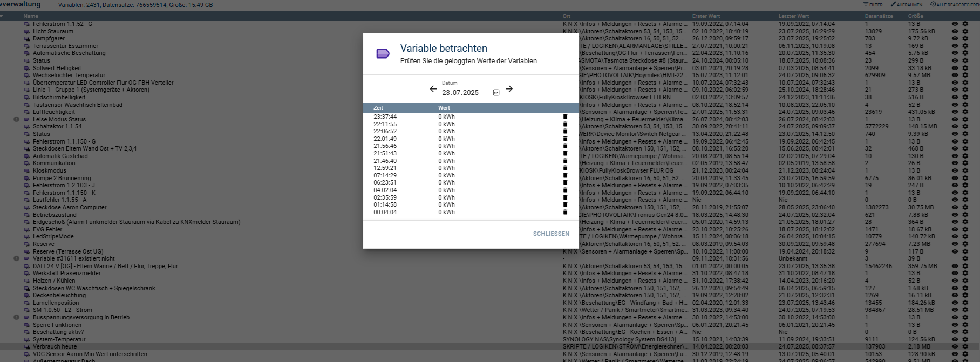This screenshot has height=362, width=980.
Task: Click warning icon beside Leise Modus Status
Action: pyautogui.click(x=16, y=119)
